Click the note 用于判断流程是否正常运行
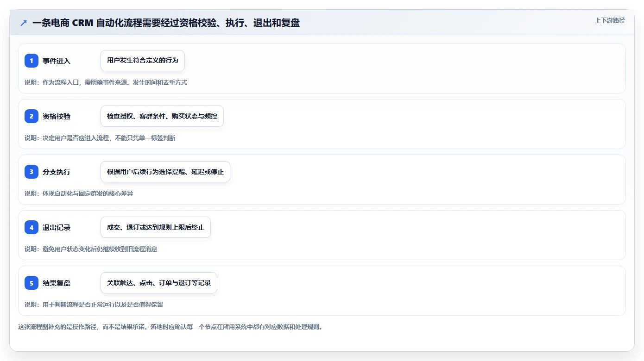644x361 pixels. pyautogui.click(x=94, y=305)
